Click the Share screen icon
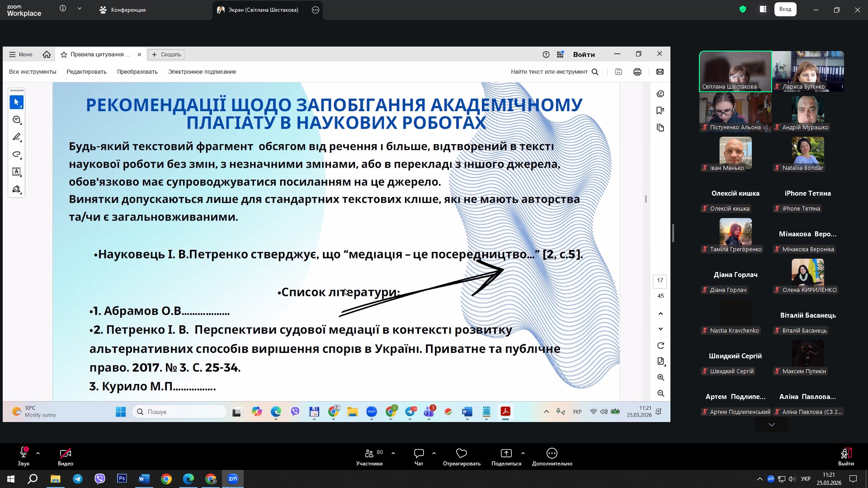868x488 pixels. point(506,453)
